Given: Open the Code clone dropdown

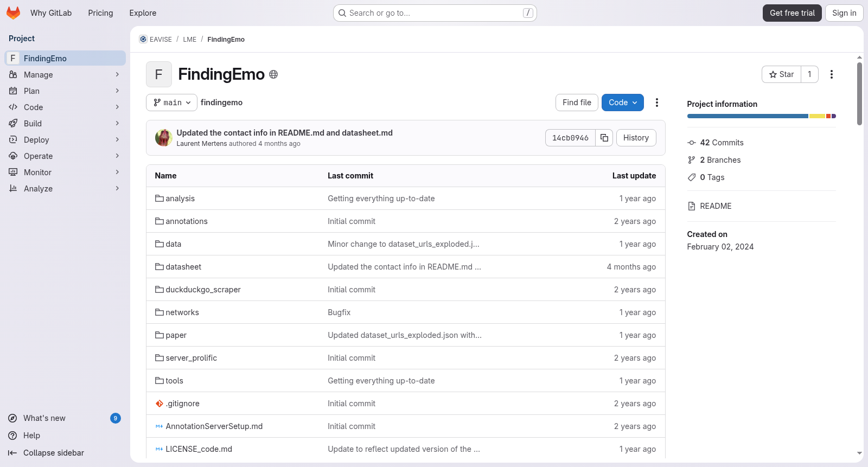Looking at the screenshot, I should coord(623,103).
